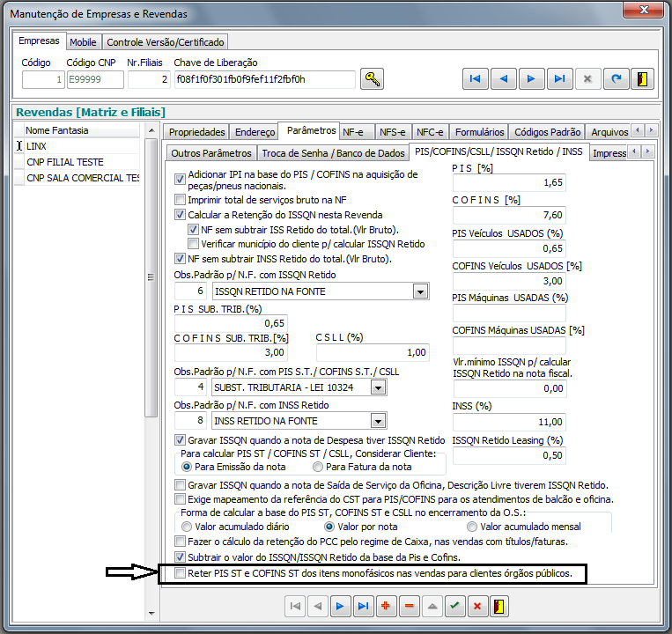The height and width of the screenshot is (634, 672).
Task: Toggle NF sem subtrair ISS Retido checkbox
Action: coord(193,229)
